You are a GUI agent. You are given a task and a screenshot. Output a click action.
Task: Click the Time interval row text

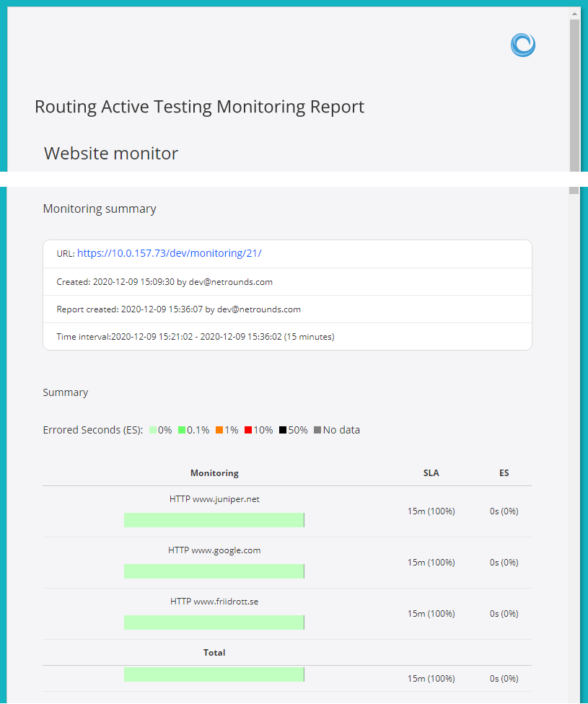click(x=195, y=337)
